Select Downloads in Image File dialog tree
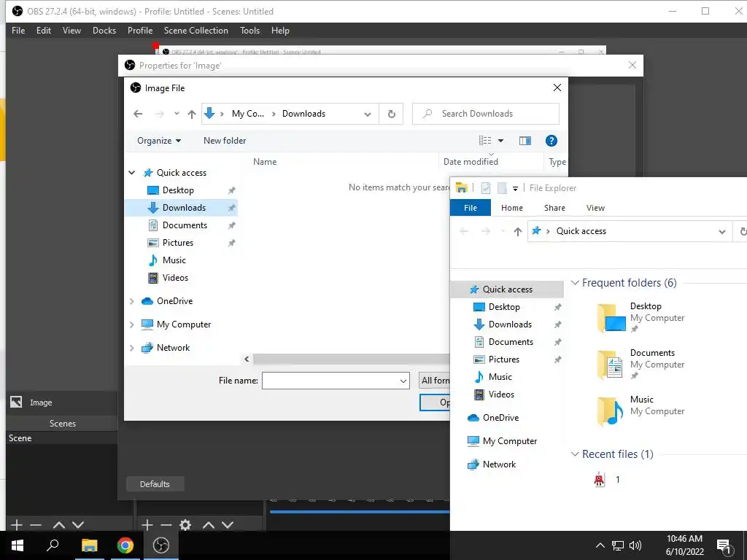Screen dimensions: 747x560 click(181, 208)
